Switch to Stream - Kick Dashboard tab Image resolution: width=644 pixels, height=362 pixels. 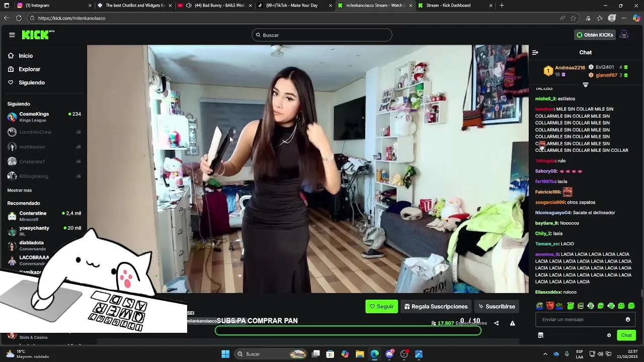click(x=455, y=6)
